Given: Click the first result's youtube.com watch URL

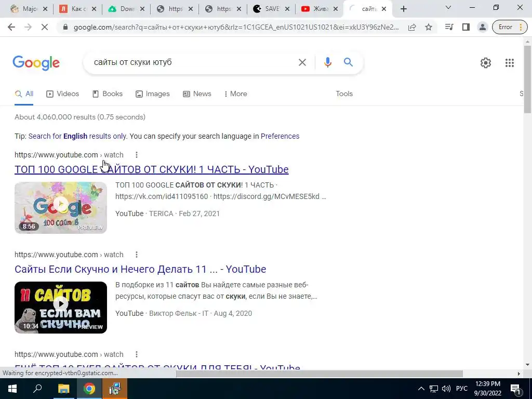Looking at the screenshot, I should tap(69, 155).
